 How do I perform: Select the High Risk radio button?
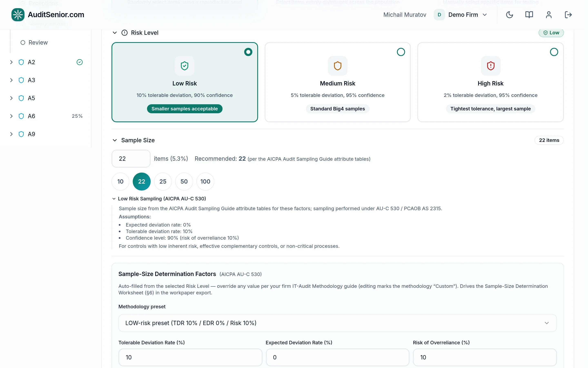[x=554, y=52]
